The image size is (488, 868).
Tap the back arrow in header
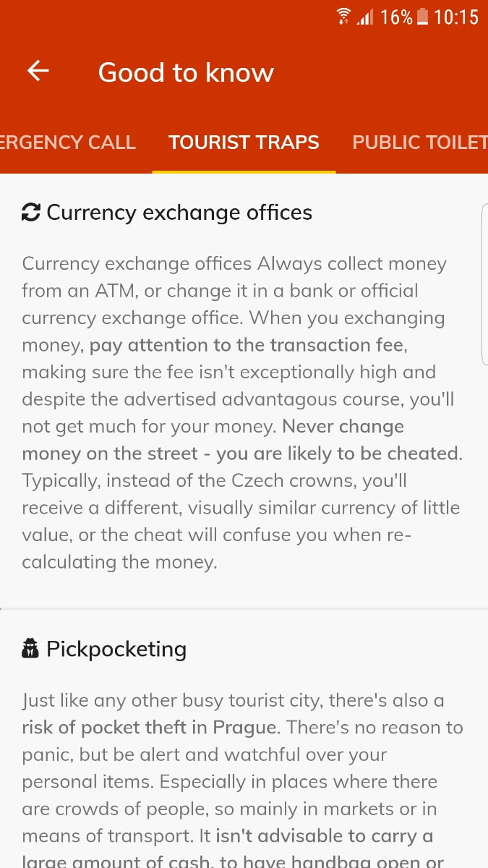click(x=38, y=71)
